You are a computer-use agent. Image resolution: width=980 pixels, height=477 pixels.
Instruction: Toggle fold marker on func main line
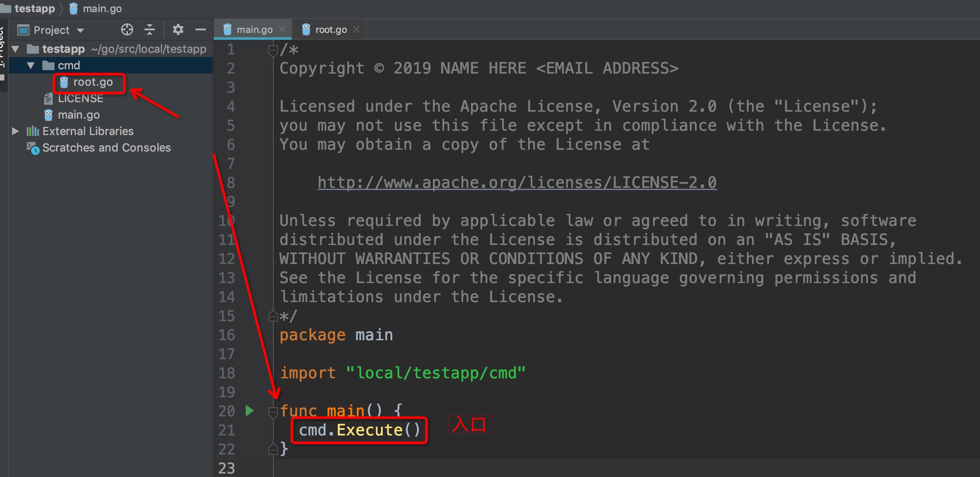coord(273,412)
